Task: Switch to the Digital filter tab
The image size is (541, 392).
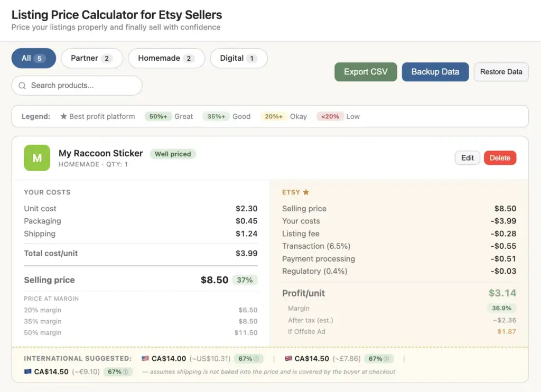Action: (x=238, y=58)
